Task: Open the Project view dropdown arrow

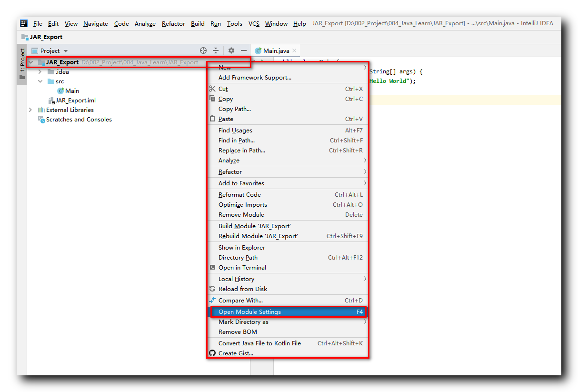Action: [x=66, y=50]
